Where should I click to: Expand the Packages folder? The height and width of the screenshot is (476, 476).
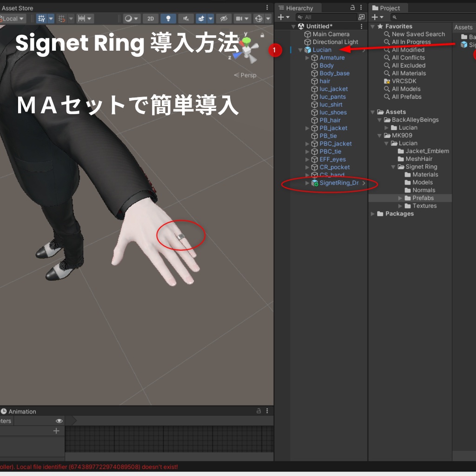point(372,214)
